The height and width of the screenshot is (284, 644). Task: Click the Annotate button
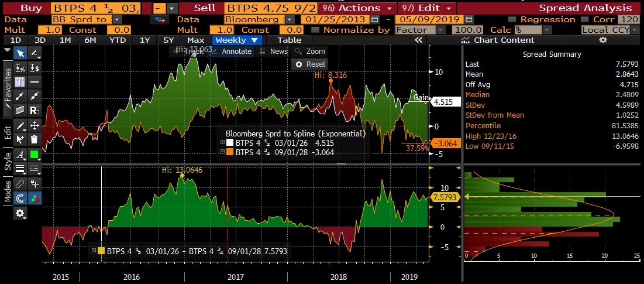[x=232, y=52]
